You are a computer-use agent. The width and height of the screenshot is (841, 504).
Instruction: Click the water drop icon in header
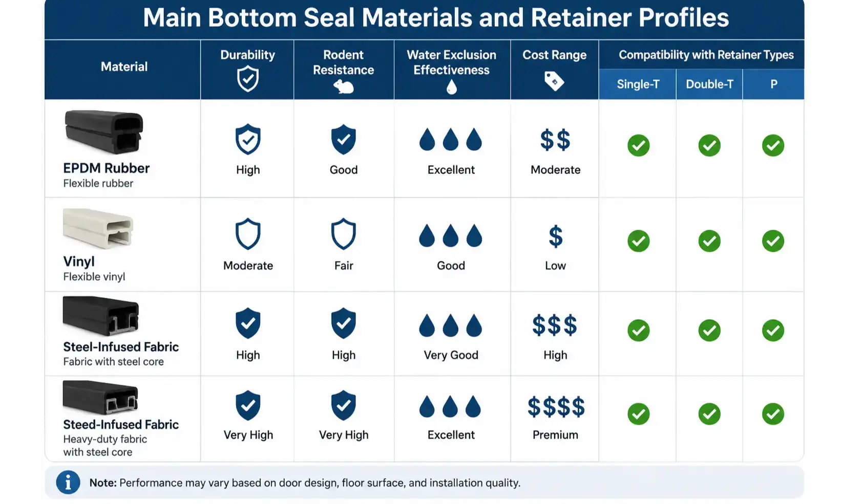[451, 87]
